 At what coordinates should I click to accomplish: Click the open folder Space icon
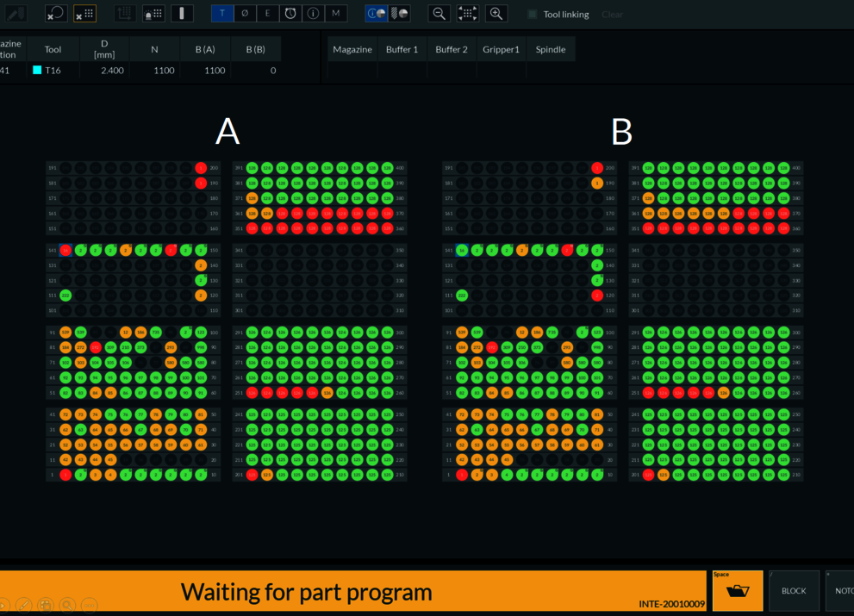738,591
